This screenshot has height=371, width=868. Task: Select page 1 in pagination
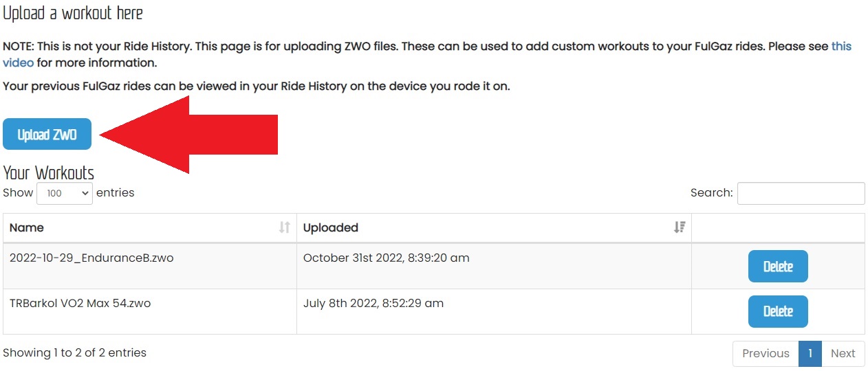click(x=810, y=353)
